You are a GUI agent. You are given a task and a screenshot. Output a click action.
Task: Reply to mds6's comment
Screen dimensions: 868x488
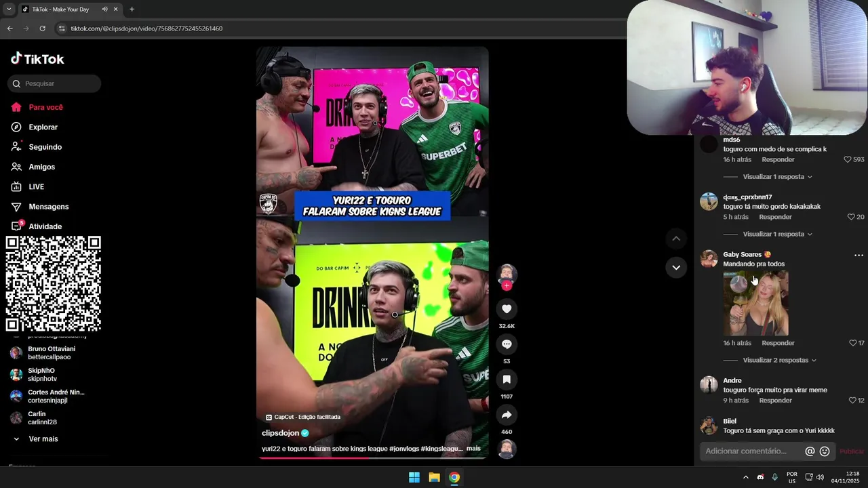tap(778, 160)
